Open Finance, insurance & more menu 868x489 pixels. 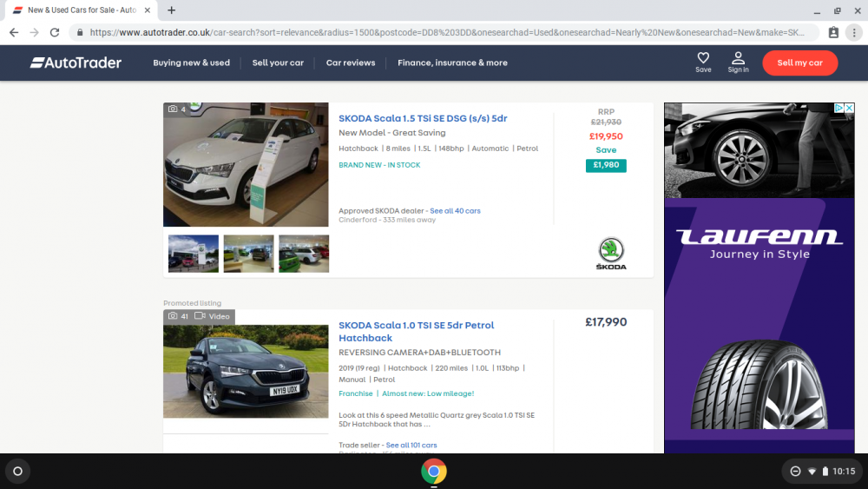pos(452,63)
